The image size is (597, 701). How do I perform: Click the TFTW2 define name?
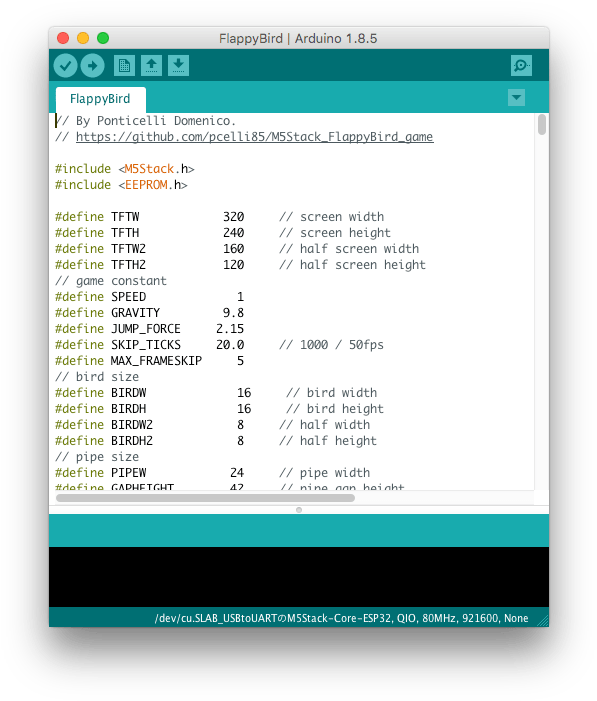tap(128, 249)
